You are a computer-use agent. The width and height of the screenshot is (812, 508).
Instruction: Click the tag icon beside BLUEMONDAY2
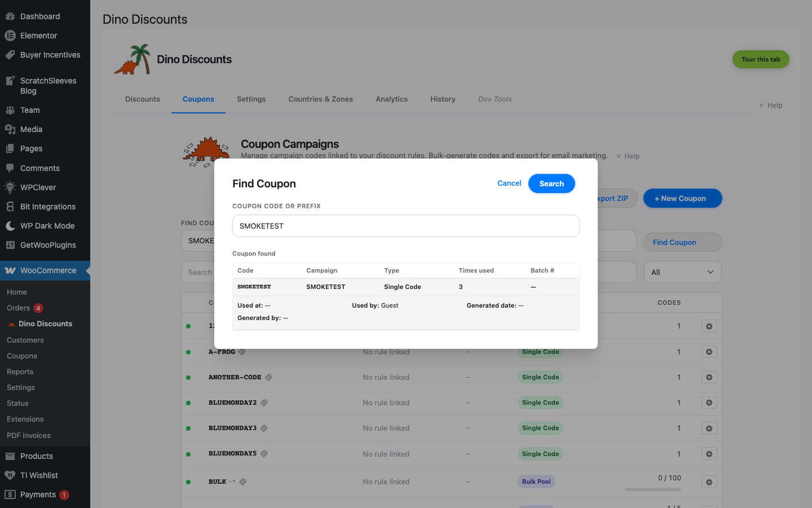pos(264,402)
